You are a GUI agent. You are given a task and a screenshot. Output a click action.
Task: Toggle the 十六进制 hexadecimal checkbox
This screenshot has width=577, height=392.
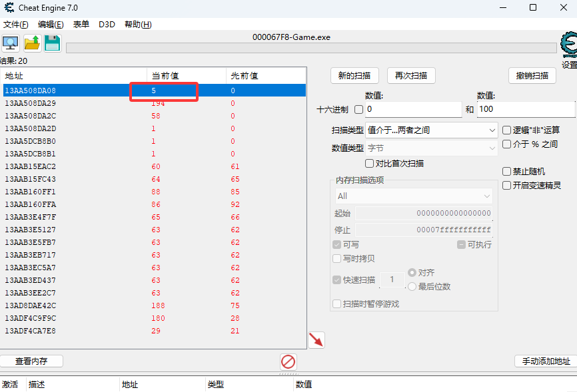(x=358, y=110)
